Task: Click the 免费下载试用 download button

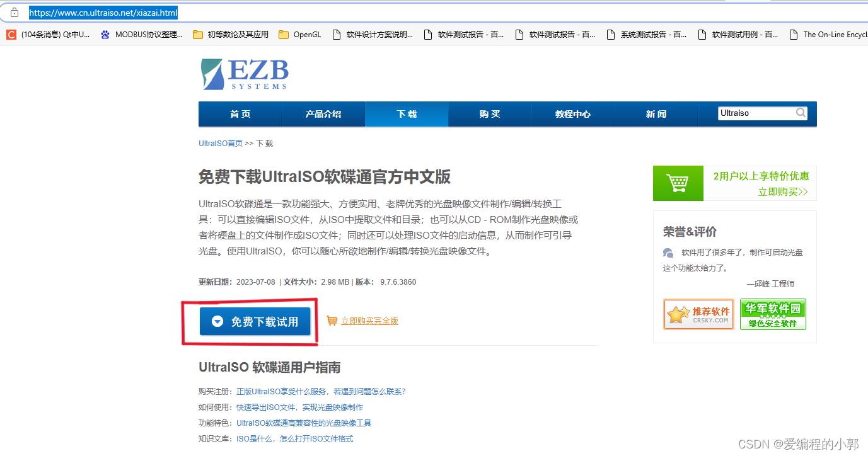Action: [x=255, y=321]
